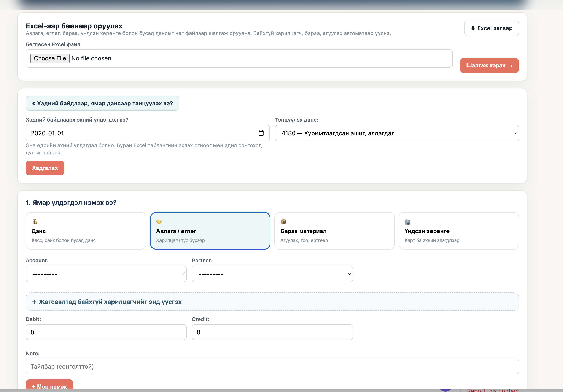
Task: Open the calendar picker icon in date field
Action: (x=261, y=133)
